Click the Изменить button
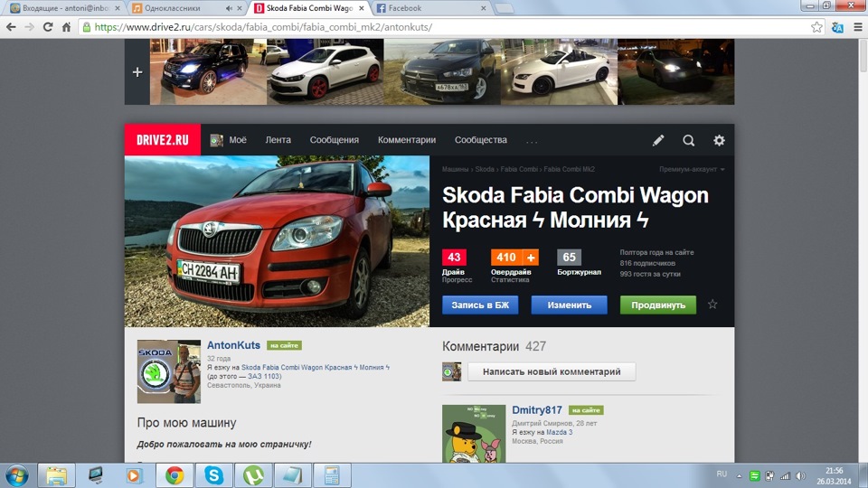Screen dimensions: 868x488 click(x=569, y=305)
